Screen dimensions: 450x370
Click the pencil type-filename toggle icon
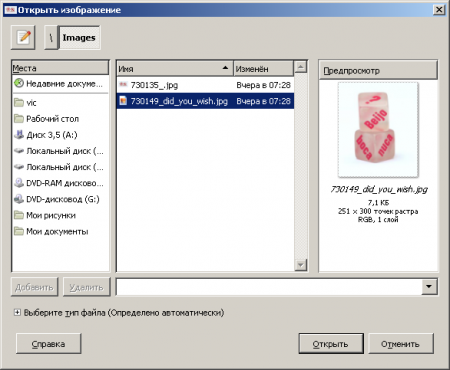click(x=23, y=37)
